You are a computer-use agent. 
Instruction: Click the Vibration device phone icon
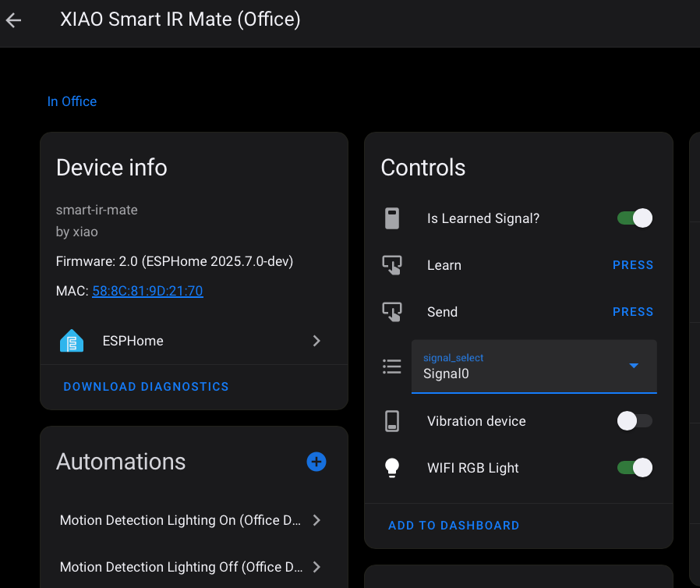tap(392, 421)
